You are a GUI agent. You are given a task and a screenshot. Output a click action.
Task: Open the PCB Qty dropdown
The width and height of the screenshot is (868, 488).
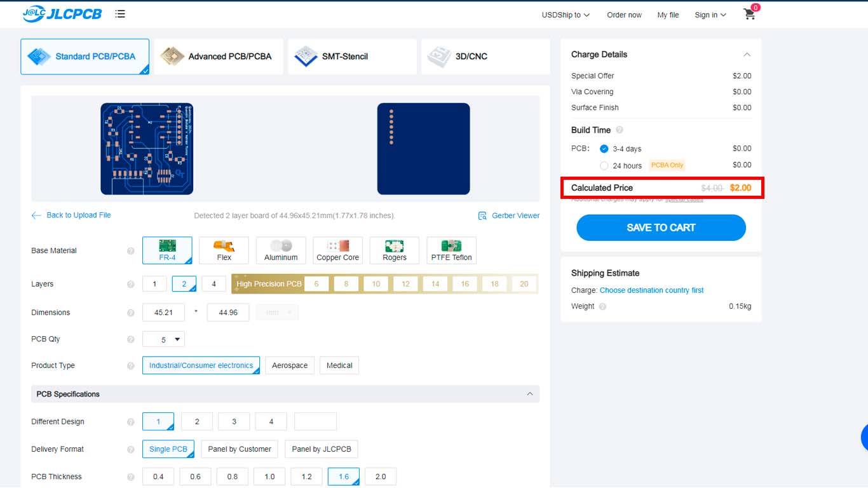point(163,339)
